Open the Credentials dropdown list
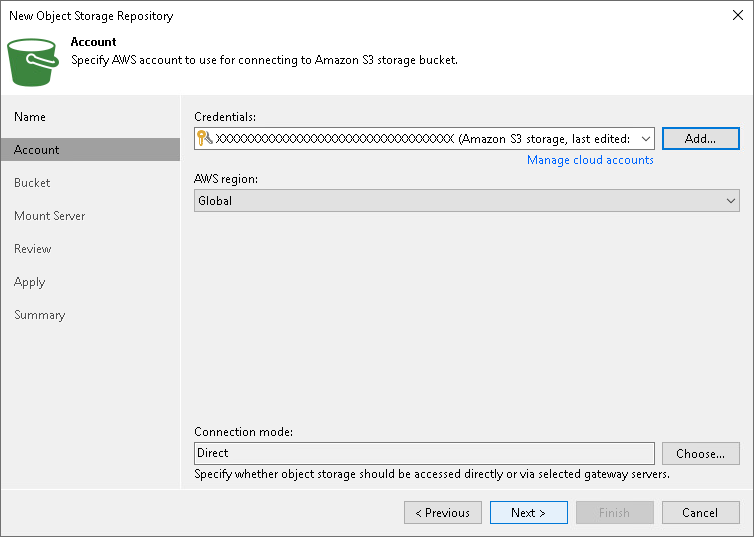 645,138
